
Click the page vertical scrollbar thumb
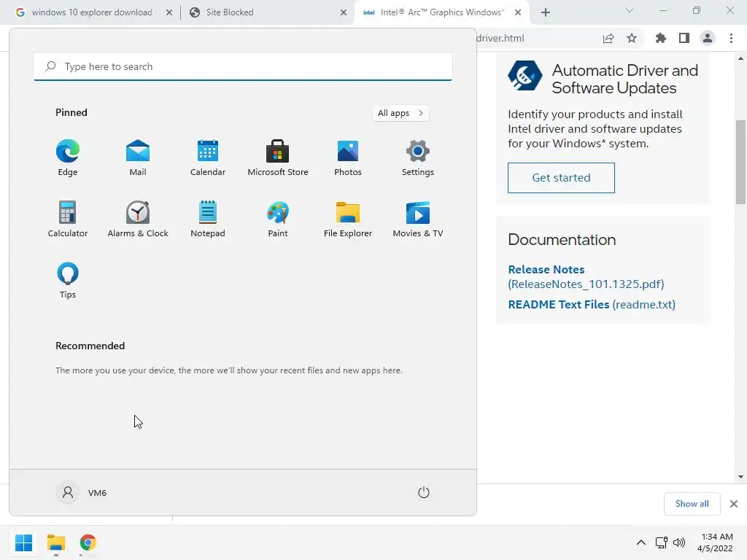click(x=740, y=163)
